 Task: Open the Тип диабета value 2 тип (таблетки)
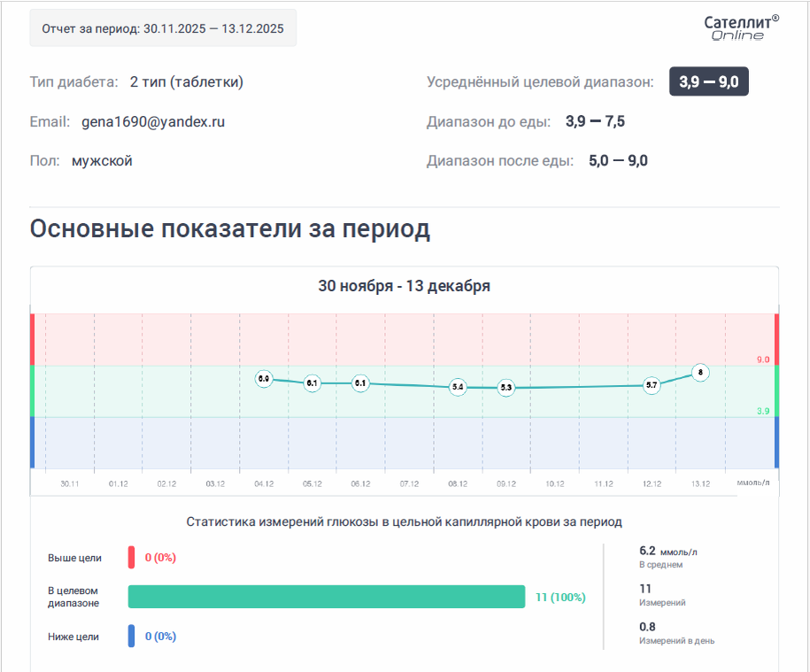pyautogui.click(x=186, y=80)
